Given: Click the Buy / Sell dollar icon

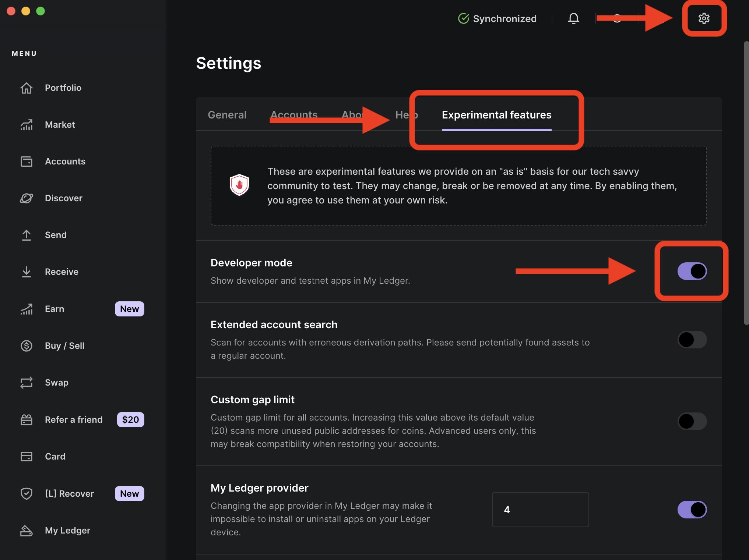Looking at the screenshot, I should coord(27,346).
